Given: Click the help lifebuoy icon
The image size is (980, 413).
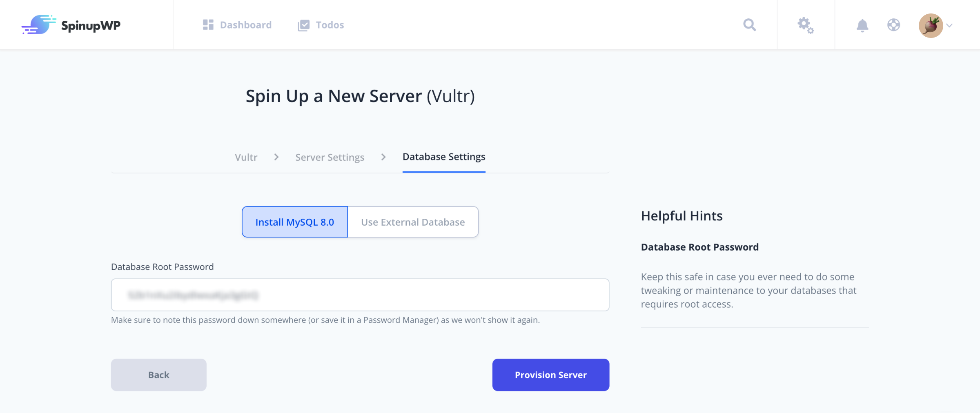Looking at the screenshot, I should 893,25.
